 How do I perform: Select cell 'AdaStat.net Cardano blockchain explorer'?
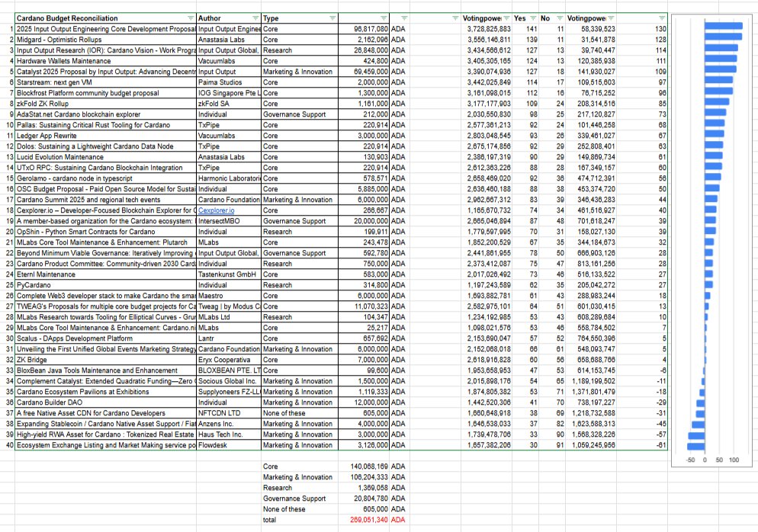105,114
